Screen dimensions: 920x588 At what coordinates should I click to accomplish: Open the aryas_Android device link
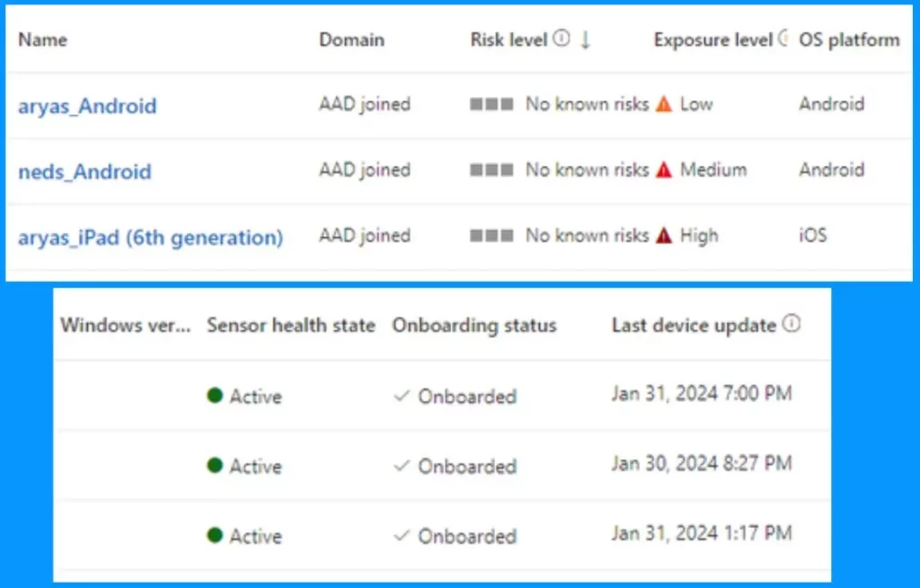coord(87,106)
